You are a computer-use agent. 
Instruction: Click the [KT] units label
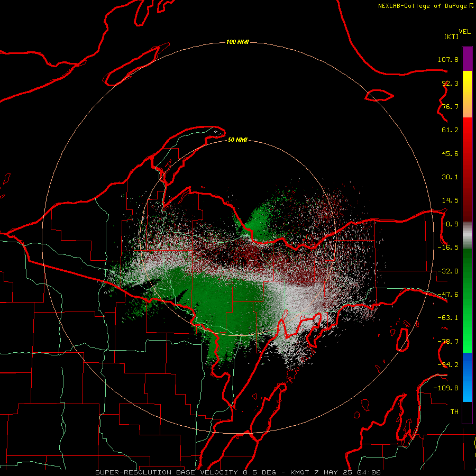[452, 36]
